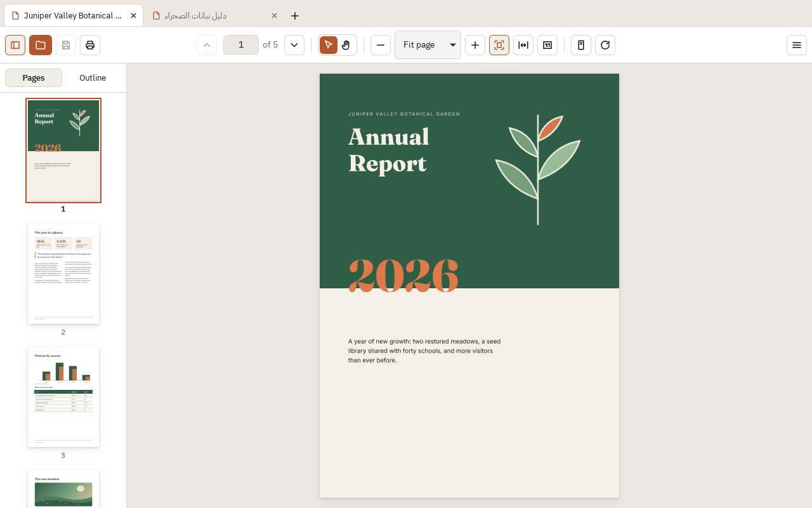Select page 2 thumbnail
Image resolution: width=812 pixels, height=508 pixels.
pos(63,274)
